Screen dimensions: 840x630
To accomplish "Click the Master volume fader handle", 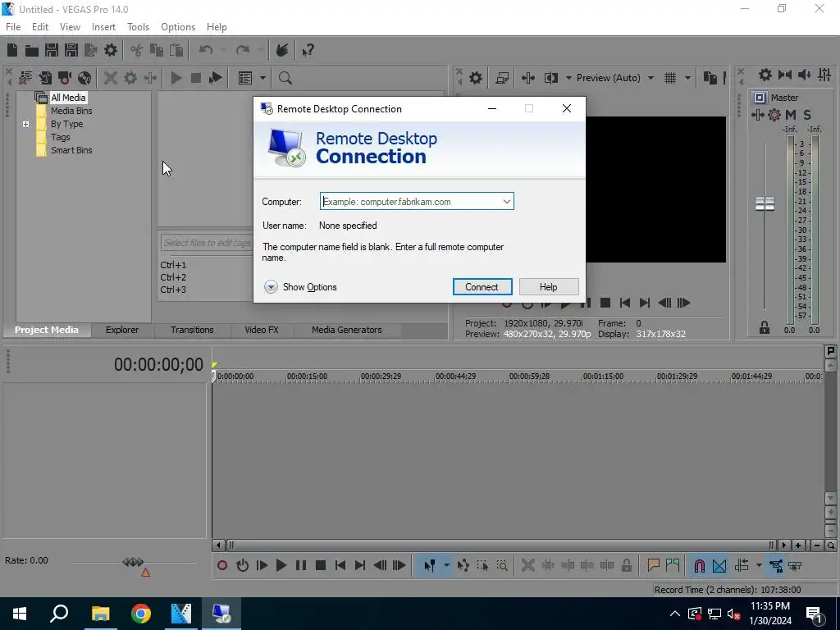I will click(x=765, y=203).
